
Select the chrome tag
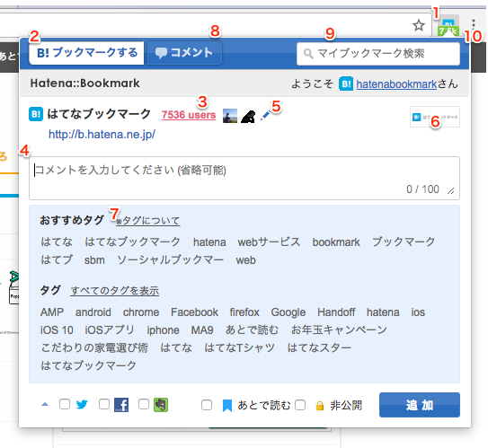click(x=141, y=312)
